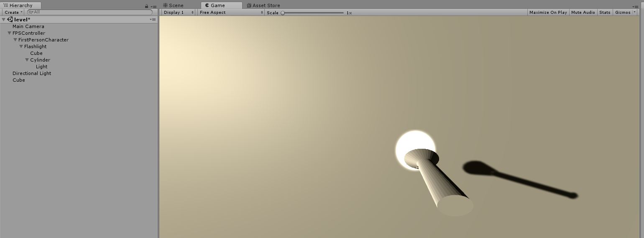644x238 pixels.
Task: Collapse the FirstPersonCharacter foldout arrow
Action: tap(15, 40)
